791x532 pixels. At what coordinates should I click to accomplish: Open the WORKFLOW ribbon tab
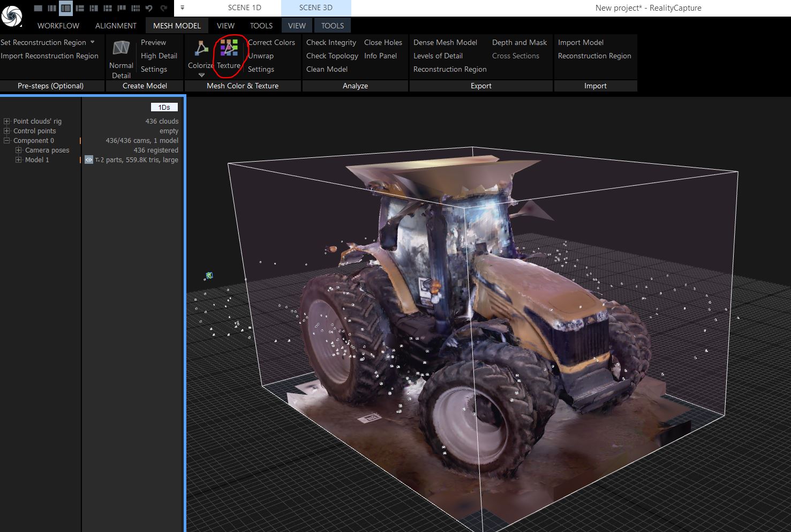click(x=58, y=26)
